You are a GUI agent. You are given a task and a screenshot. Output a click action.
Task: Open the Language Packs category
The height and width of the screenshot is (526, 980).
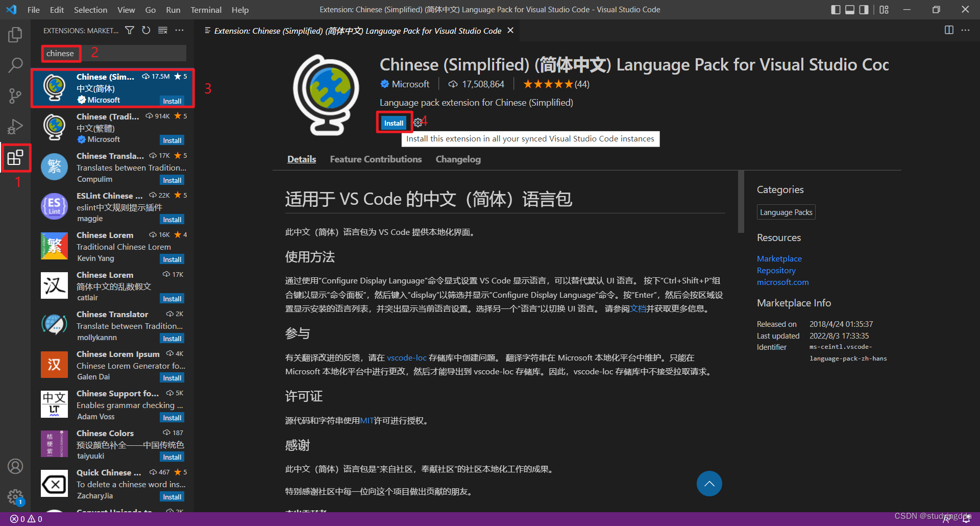(x=786, y=212)
